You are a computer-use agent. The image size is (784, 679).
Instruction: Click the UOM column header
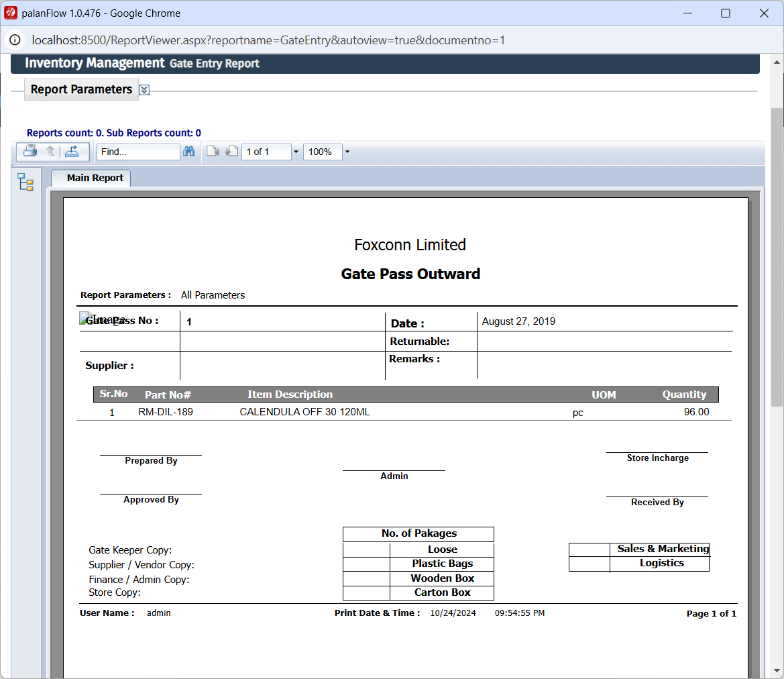(x=604, y=395)
